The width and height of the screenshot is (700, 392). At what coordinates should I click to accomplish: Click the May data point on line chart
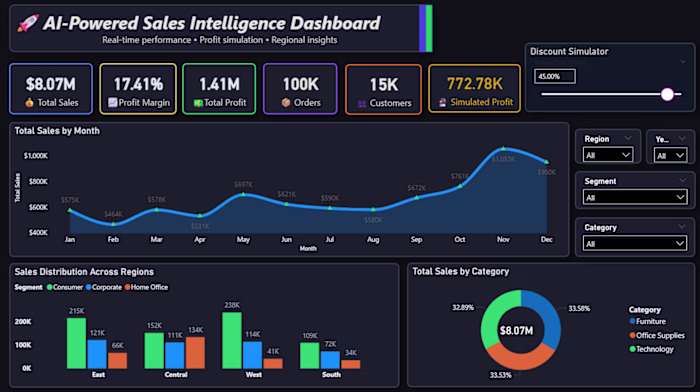pos(243,194)
